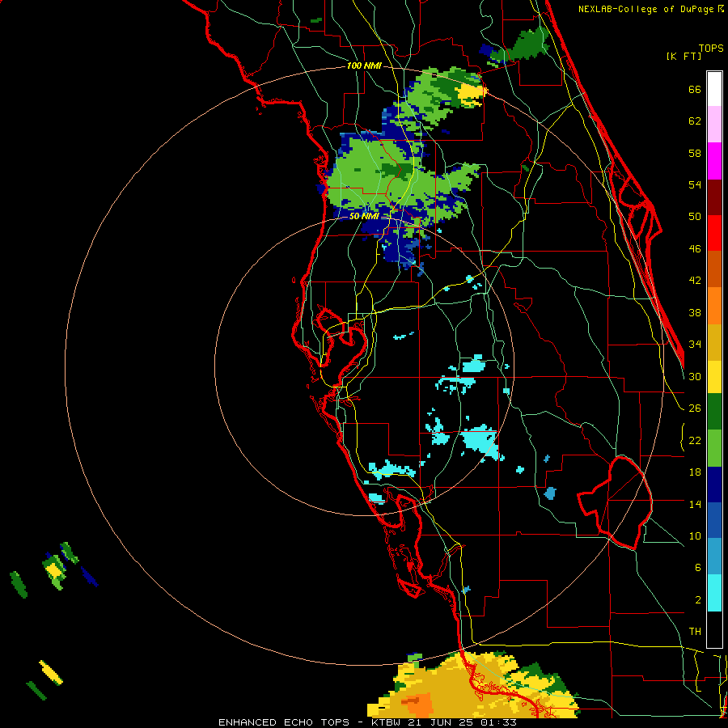Click the dark green legend swatch
This screenshot has height=728, width=728.
pos(714,412)
